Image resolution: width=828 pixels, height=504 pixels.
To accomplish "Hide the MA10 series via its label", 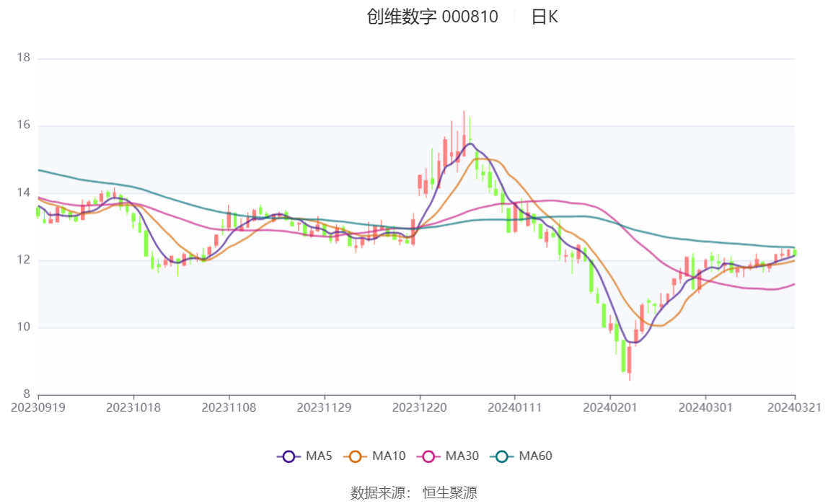I will pos(389,456).
